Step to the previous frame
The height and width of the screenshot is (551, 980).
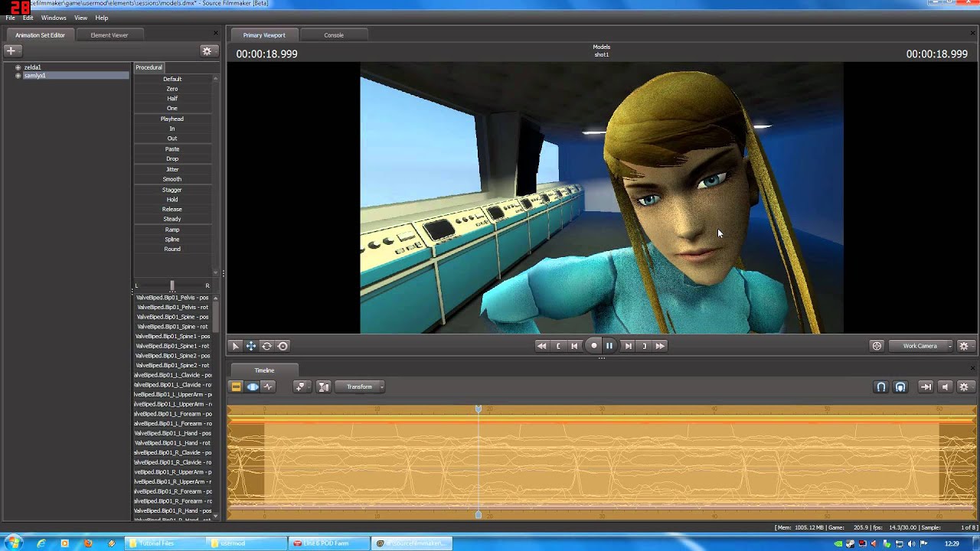[574, 346]
